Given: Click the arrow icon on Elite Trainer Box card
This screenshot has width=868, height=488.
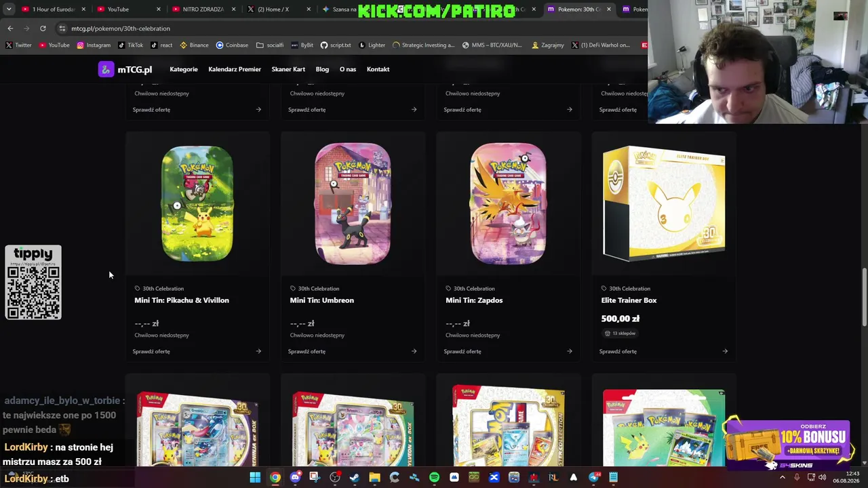Looking at the screenshot, I should click(725, 352).
